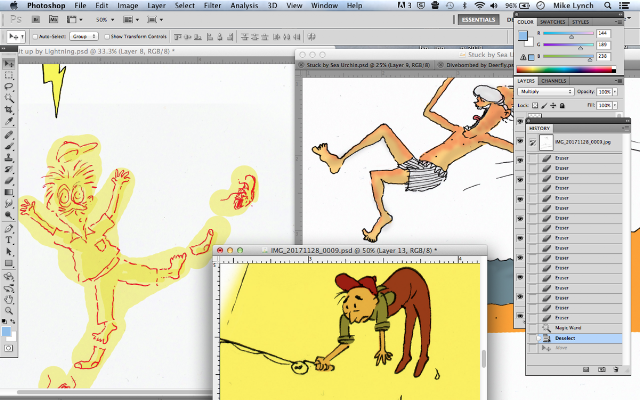The width and height of the screenshot is (640, 400).
Task: Delete current history state with trash icon
Action: click(616, 369)
